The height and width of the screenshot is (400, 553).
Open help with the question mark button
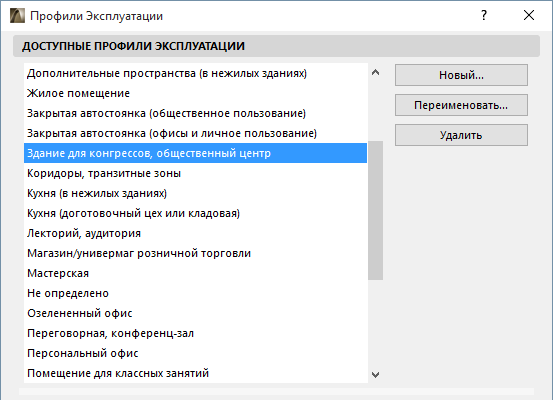coord(484,15)
